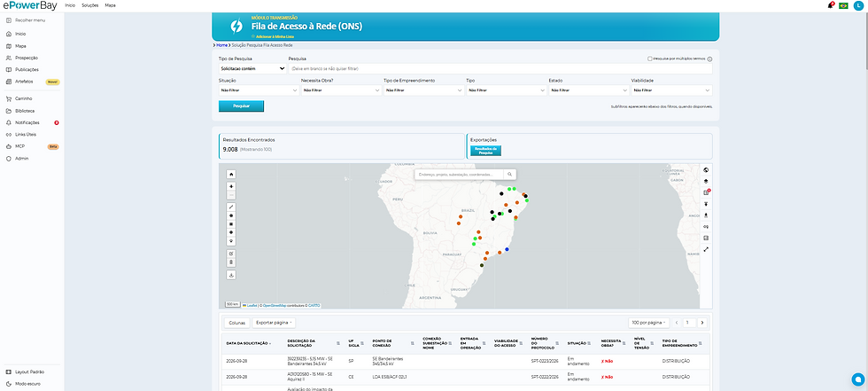
Task: Open the Tipo de Pesquisa dropdown
Action: click(252, 68)
